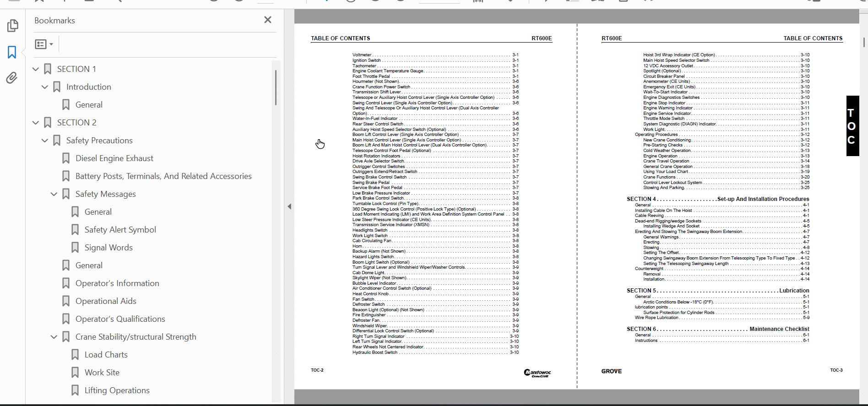The width and height of the screenshot is (868, 406).
Task: Click the Tachometer contents entry
Action: 435,65
